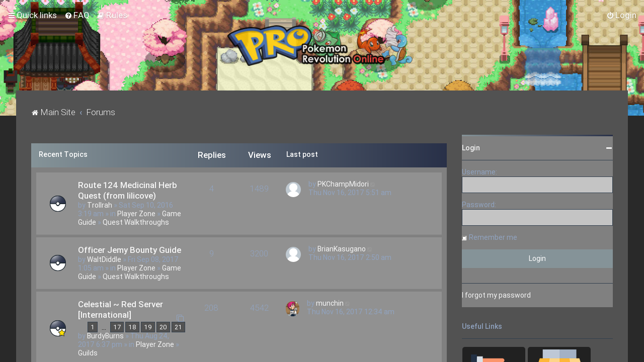Focus the Password field
Viewport: 644px width, 362px height.
537,217
